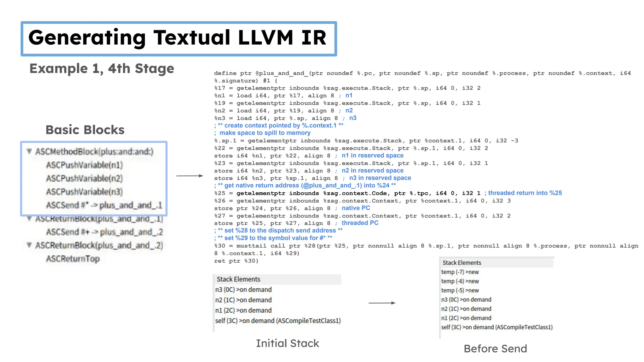Collapse the ASCReturnBlock(plus_and_and_.2) disclosure triangle
This screenshot has width=644, height=362.
point(29,245)
